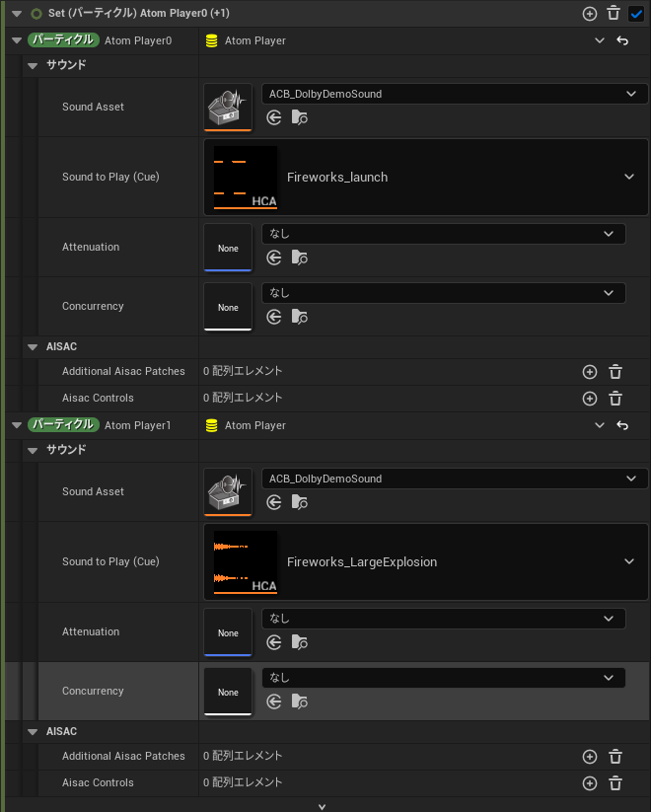Collapse the Atom Player1 parameter row
This screenshot has width=651, height=812.
[17, 425]
